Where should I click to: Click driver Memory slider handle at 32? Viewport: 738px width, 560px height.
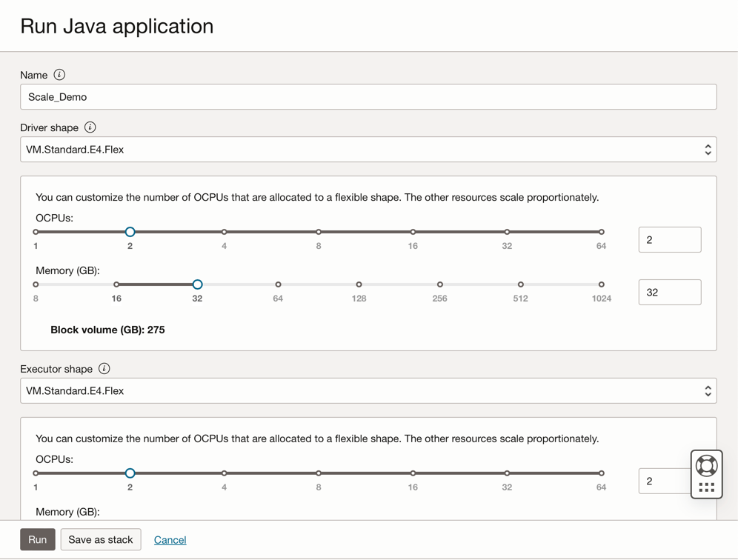coord(198,284)
